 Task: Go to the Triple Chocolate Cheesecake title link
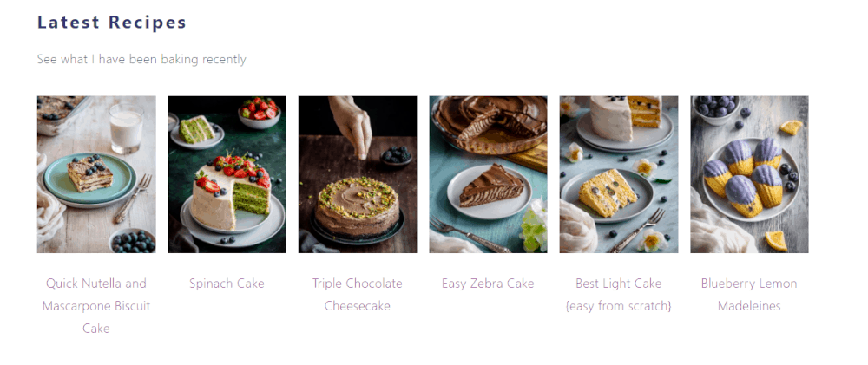pyautogui.click(x=358, y=295)
